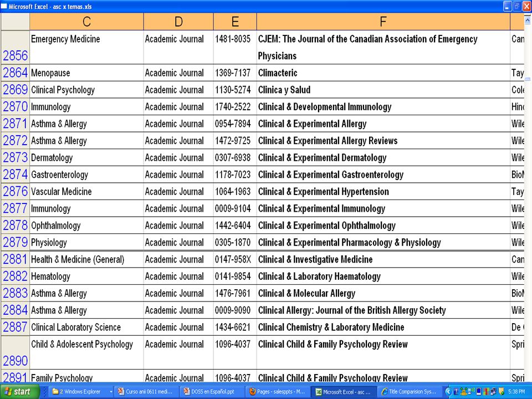Click the Emergency Medicine cell
532x399 pixels.
(x=86, y=47)
